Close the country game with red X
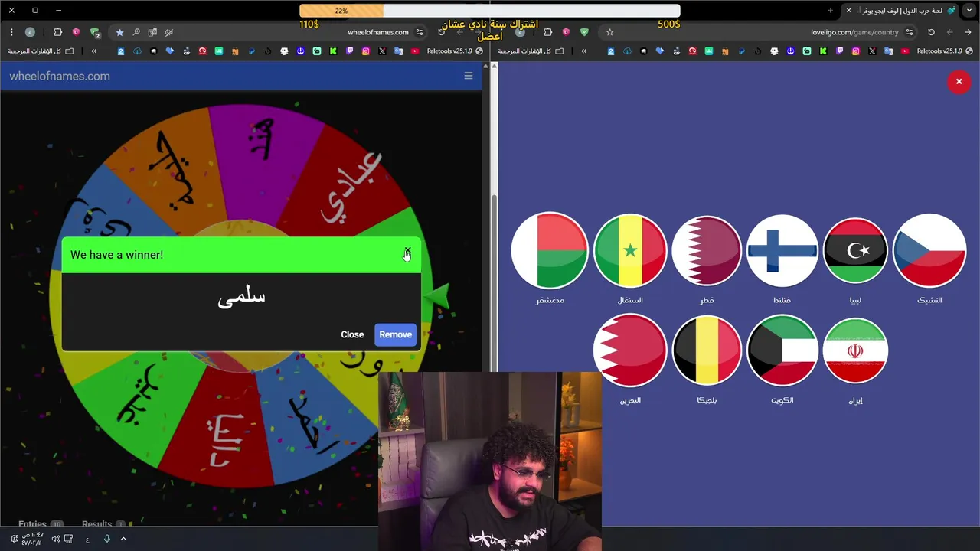The height and width of the screenshot is (551, 980). (x=959, y=82)
